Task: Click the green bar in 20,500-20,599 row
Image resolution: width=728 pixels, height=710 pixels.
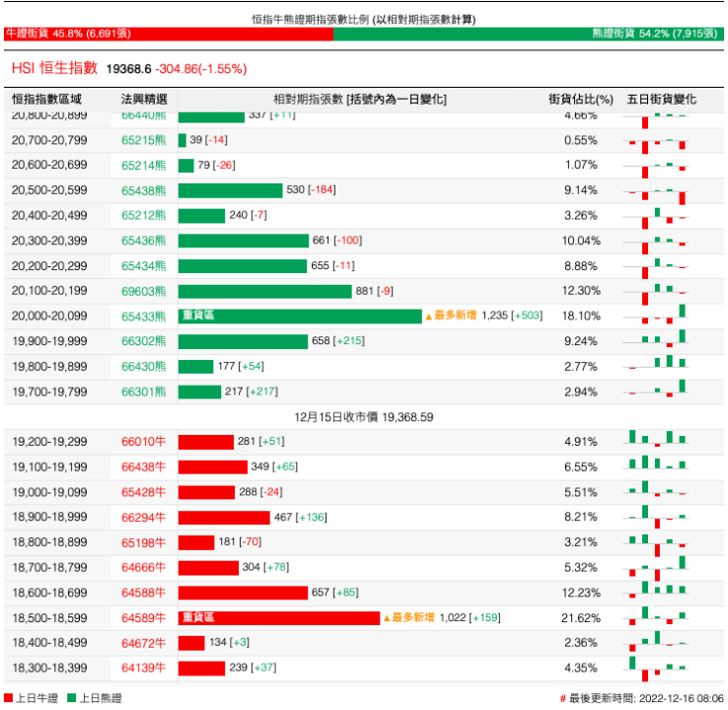Action: (230, 190)
